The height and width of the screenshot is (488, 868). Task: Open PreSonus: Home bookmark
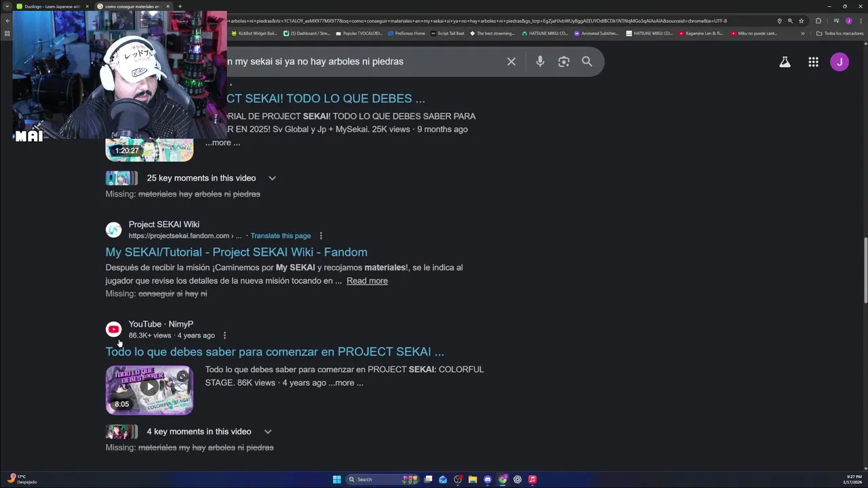(406, 33)
